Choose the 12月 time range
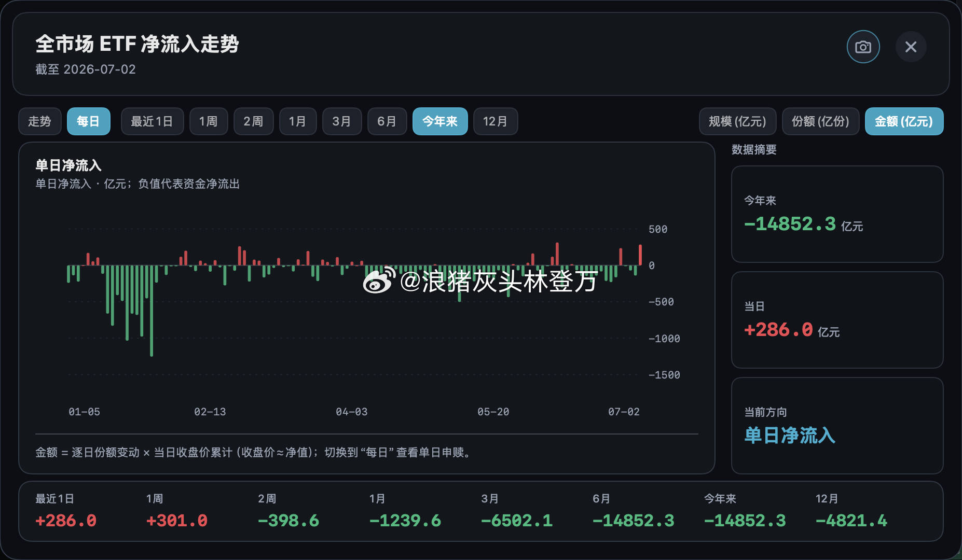The image size is (962, 560). coord(496,121)
